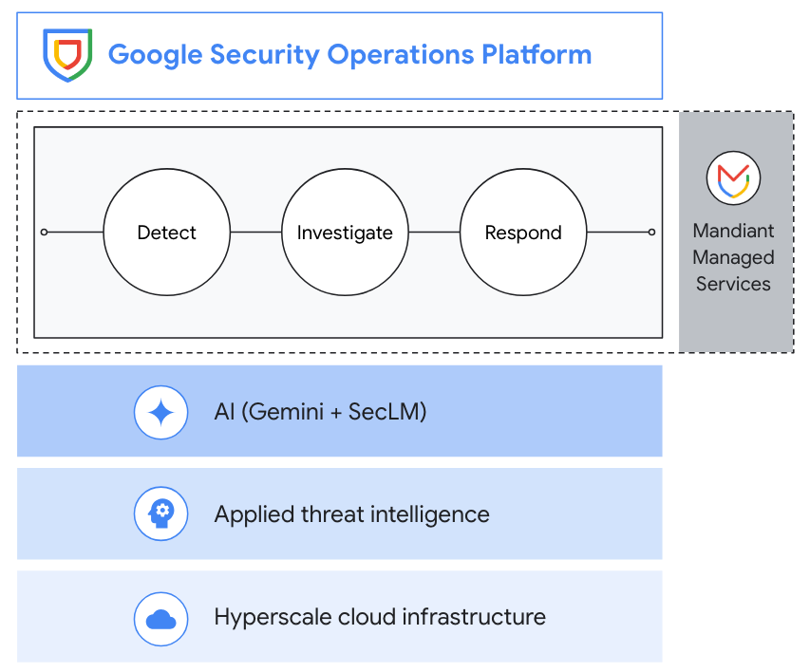Switch to the Mandiant Managed Services tab
810x672 pixels.
pyautogui.click(x=733, y=232)
